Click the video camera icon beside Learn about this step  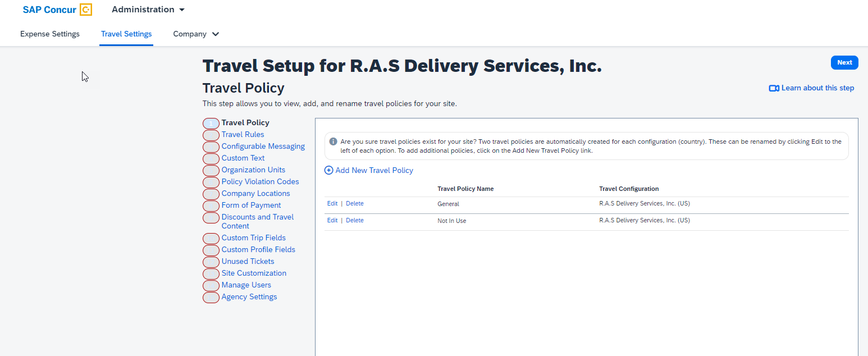click(x=774, y=88)
